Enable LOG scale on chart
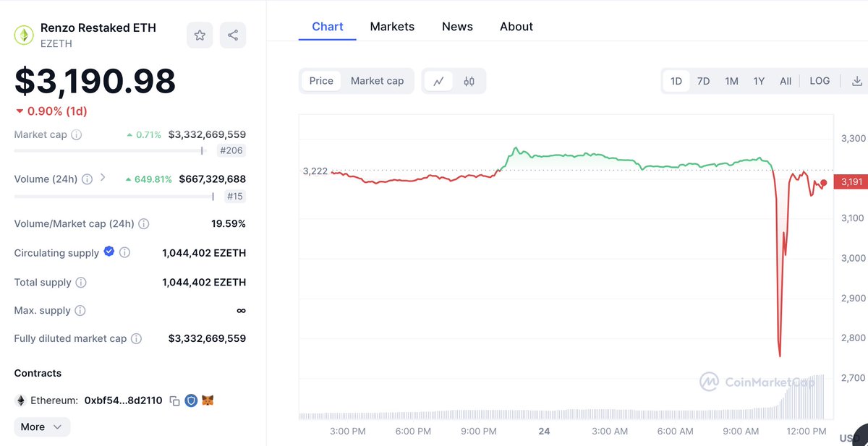The width and height of the screenshot is (868, 446). coord(820,81)
